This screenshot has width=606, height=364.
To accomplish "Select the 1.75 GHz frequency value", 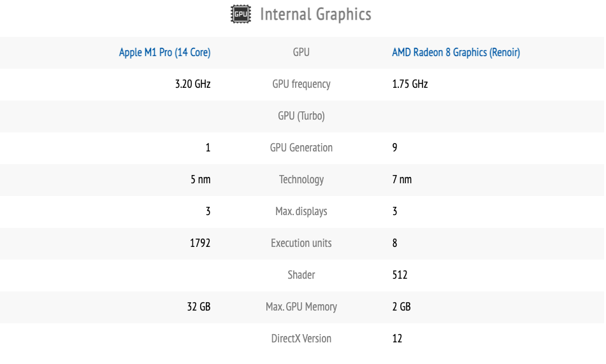I will [410, 84].
